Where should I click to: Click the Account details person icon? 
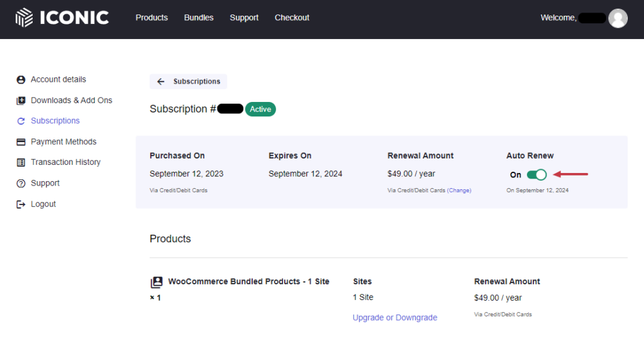21,80
